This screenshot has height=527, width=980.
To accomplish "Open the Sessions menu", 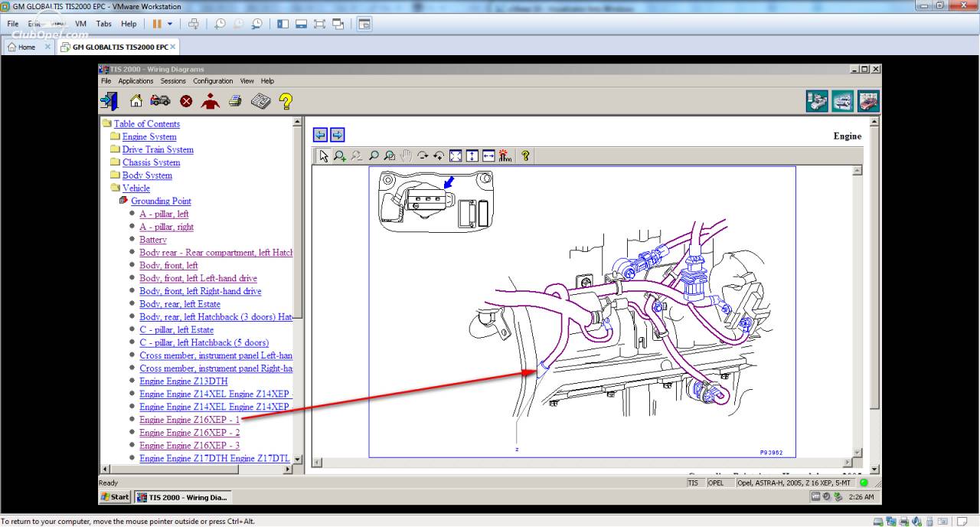I will pos(173,80).
